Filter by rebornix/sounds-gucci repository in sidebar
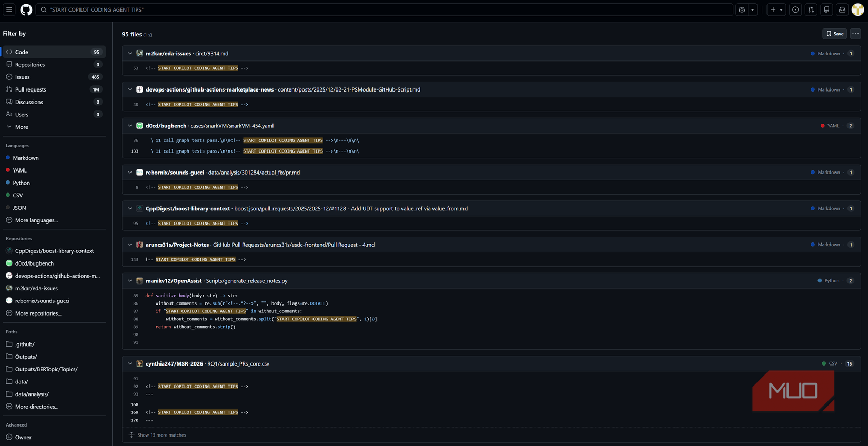 [x=54, y=301]
